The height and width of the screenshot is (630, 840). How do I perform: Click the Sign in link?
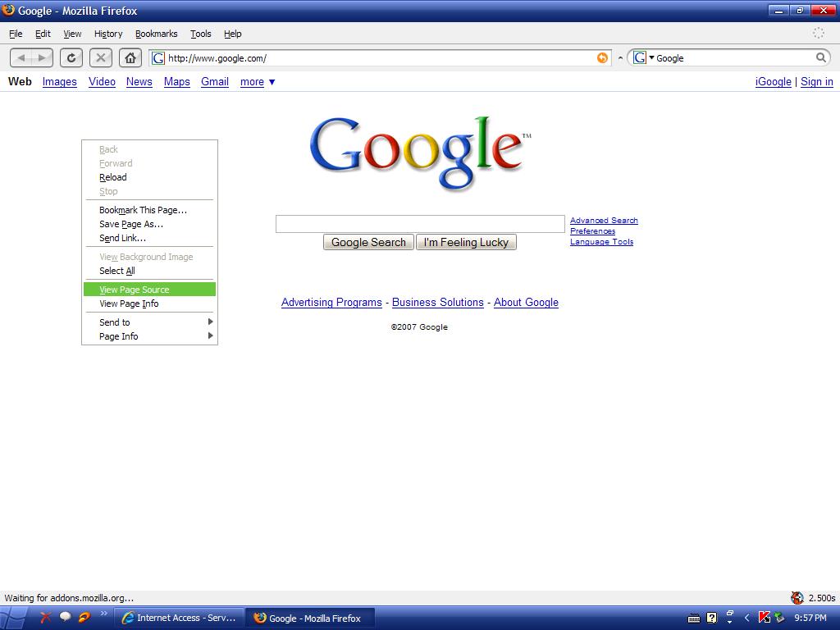[x=816, y=82]
